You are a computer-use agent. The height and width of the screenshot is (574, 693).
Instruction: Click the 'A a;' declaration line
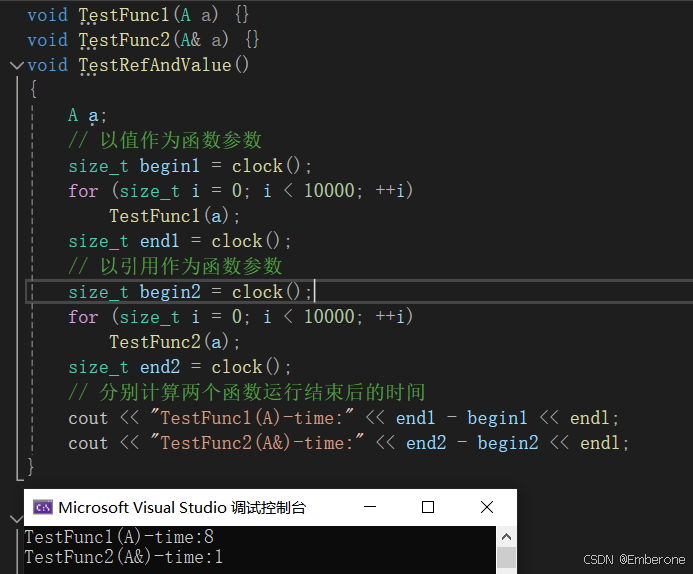(88, 116)
